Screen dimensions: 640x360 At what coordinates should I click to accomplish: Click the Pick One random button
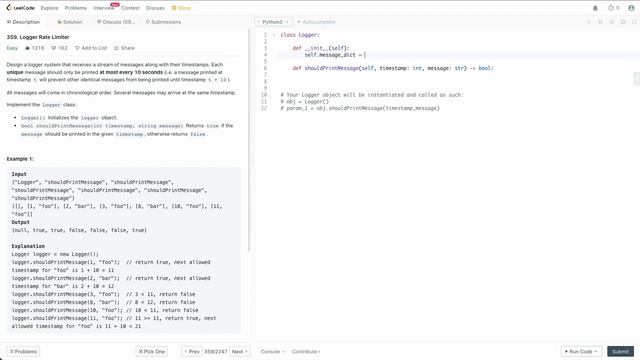[x=151, y=351]
